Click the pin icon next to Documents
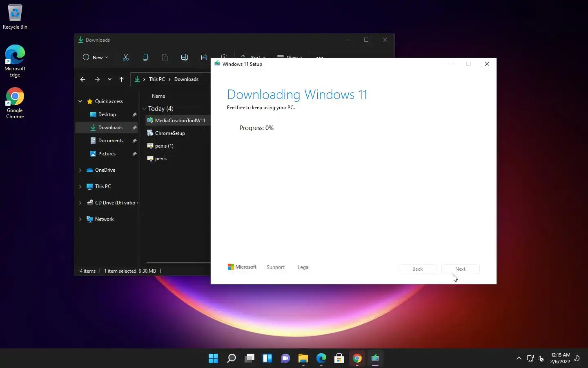 pos(134,141)
